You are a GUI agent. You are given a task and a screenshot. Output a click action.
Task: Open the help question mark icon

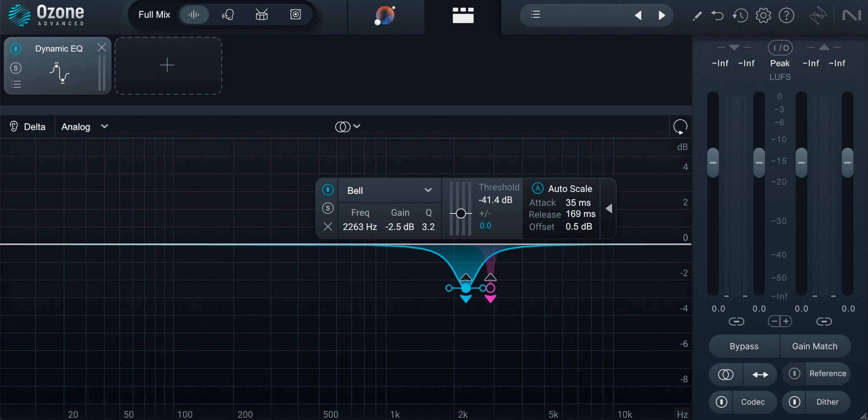(x=787, y=15)
